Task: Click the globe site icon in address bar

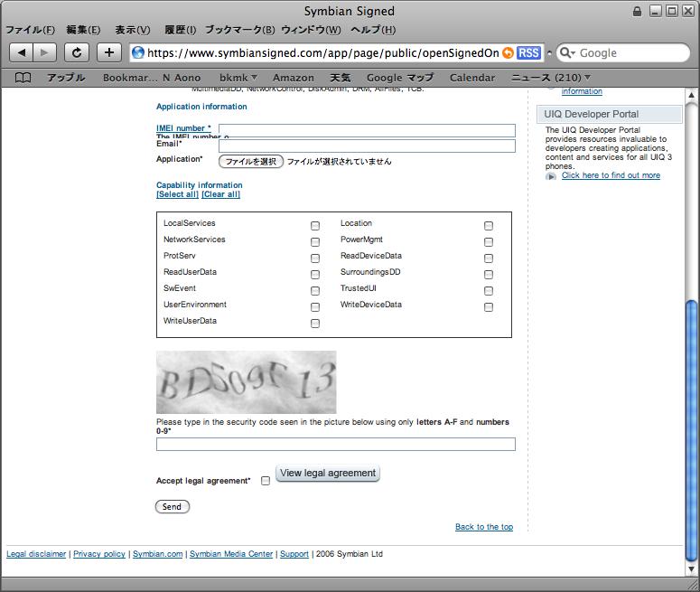Action: click(x=138, y=52)
